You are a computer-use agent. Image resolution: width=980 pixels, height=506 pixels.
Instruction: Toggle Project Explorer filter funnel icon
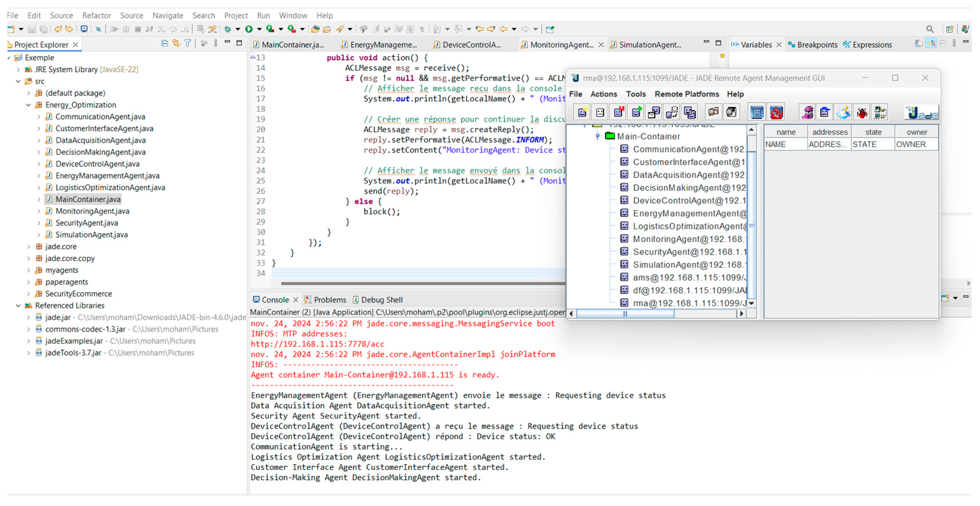188,44
